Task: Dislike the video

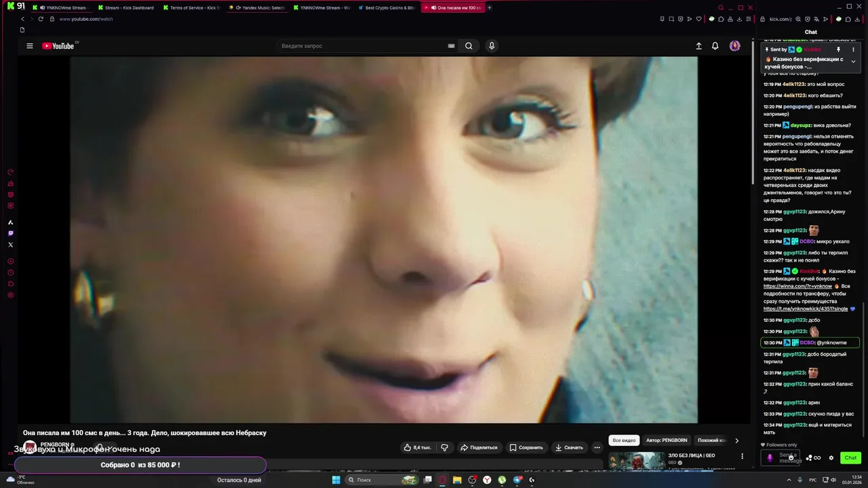Action: tap(444, 447)
